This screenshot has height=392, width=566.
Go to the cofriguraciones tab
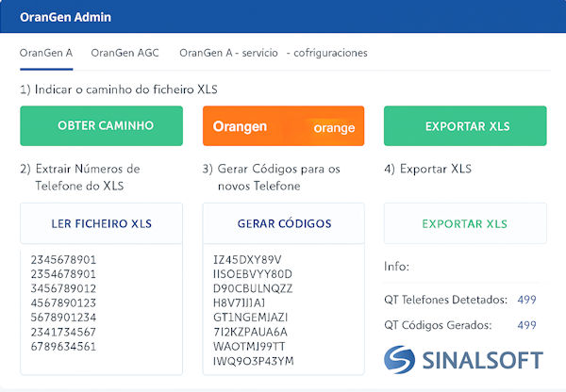click(x=327, y=53)
